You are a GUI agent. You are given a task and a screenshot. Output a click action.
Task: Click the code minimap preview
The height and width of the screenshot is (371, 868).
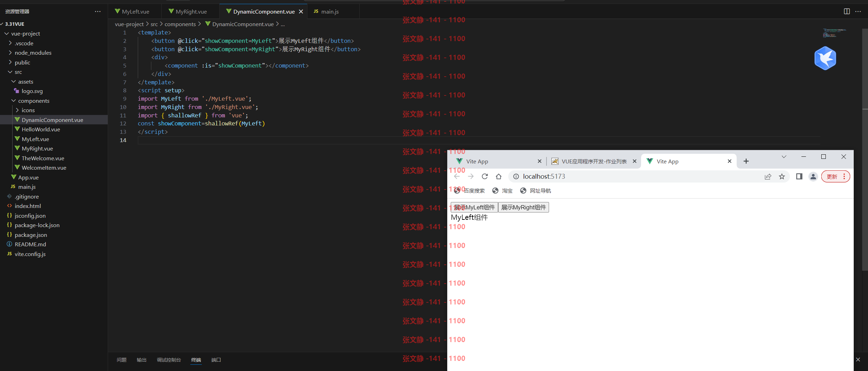click(834, 33)
